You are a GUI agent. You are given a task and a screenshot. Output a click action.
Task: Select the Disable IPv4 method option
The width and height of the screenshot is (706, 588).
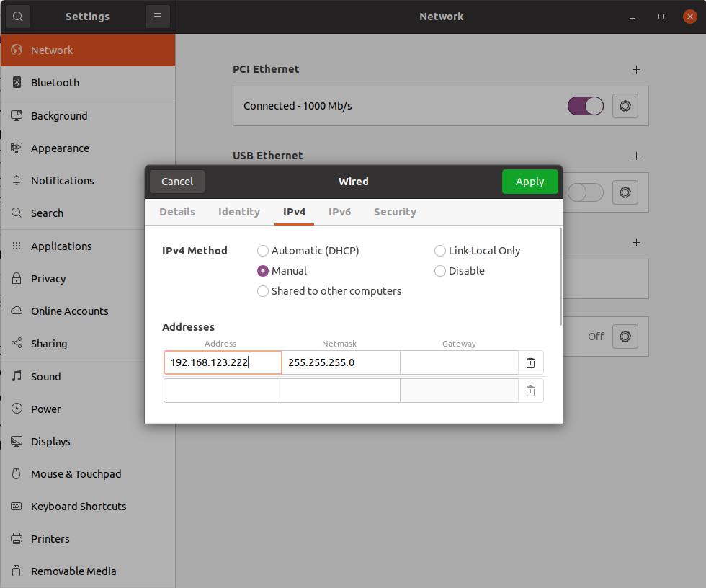[440, 271]
